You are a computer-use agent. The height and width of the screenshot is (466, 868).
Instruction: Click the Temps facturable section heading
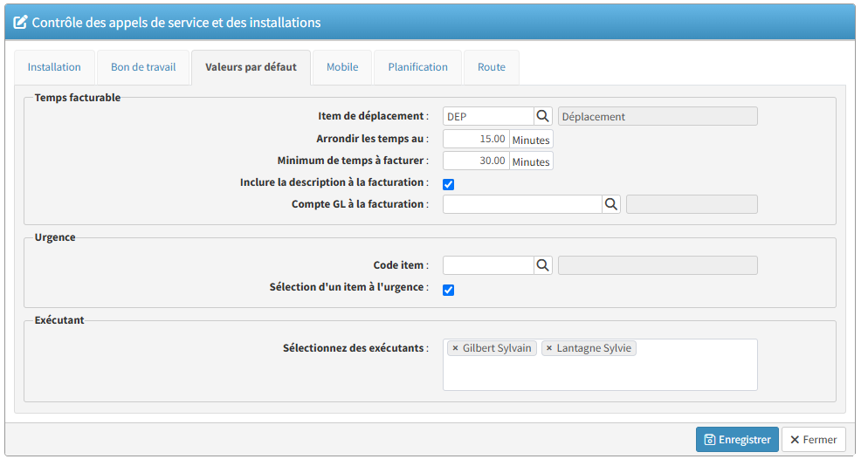(x=78, y=98)
